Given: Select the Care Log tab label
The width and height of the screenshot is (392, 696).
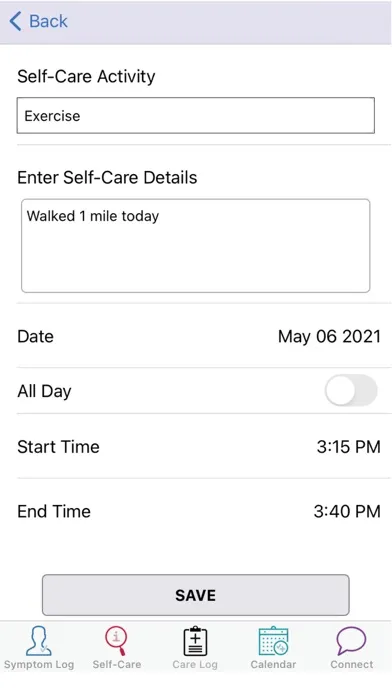Looking at the screenshot, I should [x=195, y=664].
